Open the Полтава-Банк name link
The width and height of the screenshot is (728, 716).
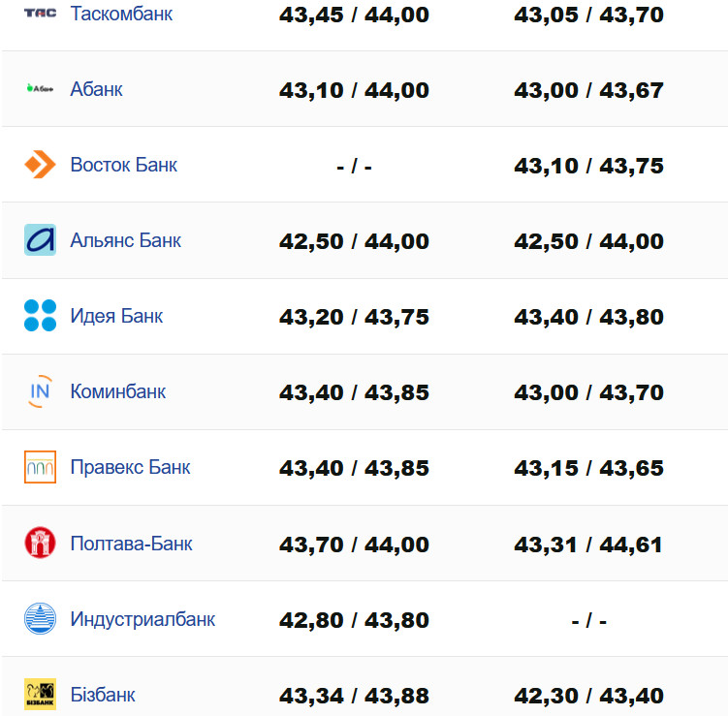(131, 543)
